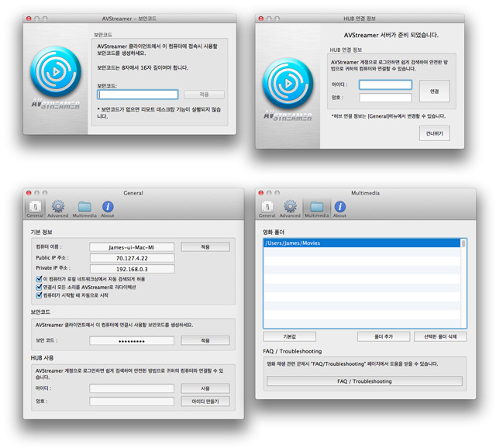Click AVStreamer logo in 보안코드 window
This screenshot has height=448, width=496.
(x=56, y=71)
